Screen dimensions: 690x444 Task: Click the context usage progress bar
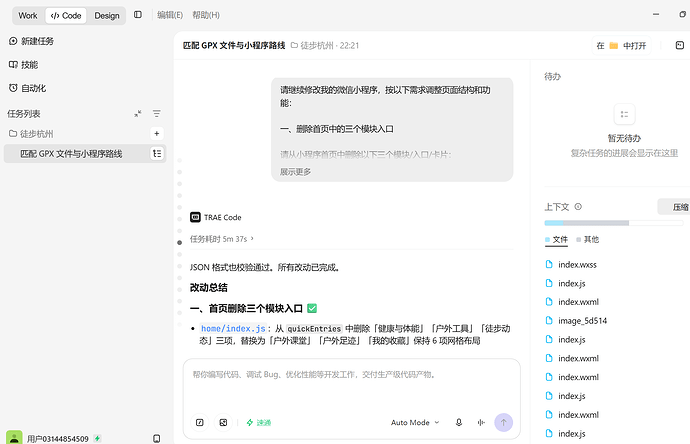[x=613, y=223]
